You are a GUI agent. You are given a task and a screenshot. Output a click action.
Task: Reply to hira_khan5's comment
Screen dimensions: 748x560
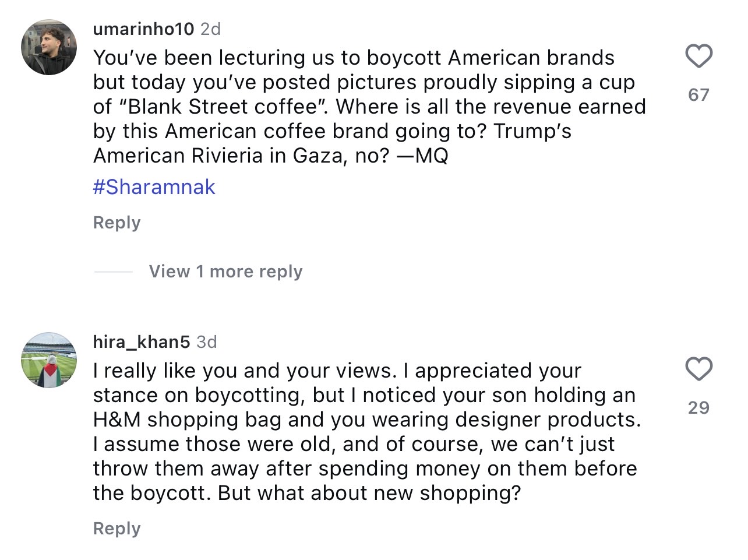click(117, 529)
